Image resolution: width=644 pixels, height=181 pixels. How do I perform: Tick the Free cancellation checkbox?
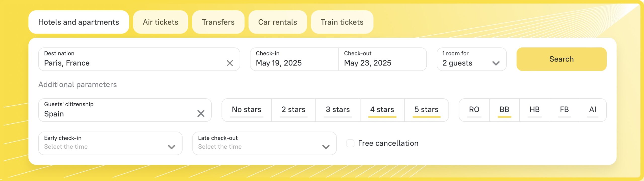(350, 143)
